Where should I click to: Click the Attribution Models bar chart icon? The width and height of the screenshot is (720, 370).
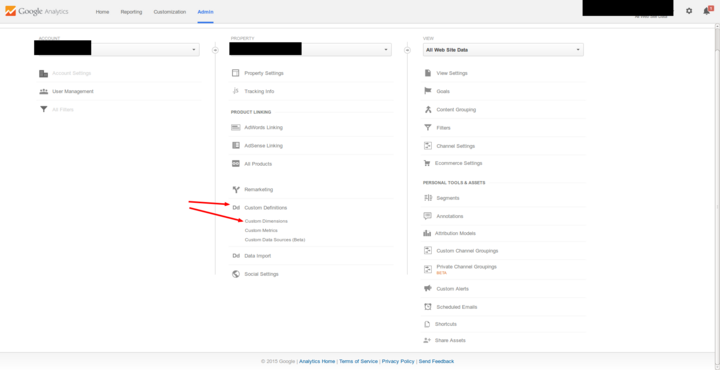[x=427, y=233]
